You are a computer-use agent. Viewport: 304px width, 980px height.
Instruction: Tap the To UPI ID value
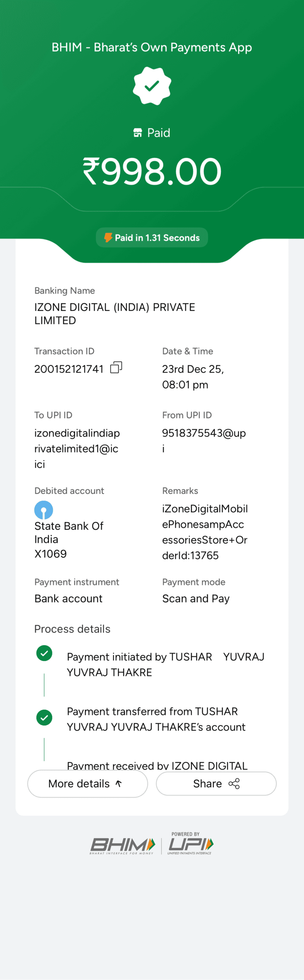pyautogui.click(x=77, y=448)
